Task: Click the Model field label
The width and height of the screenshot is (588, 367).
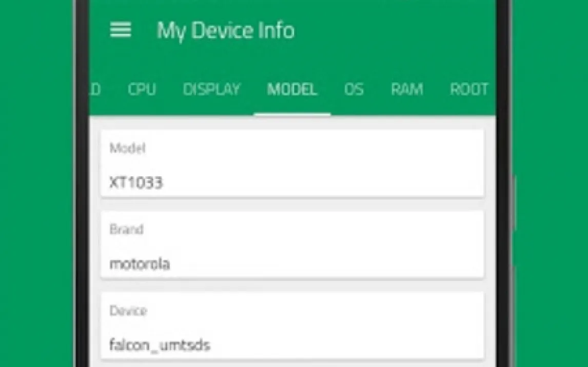Action: coord(127,148)
